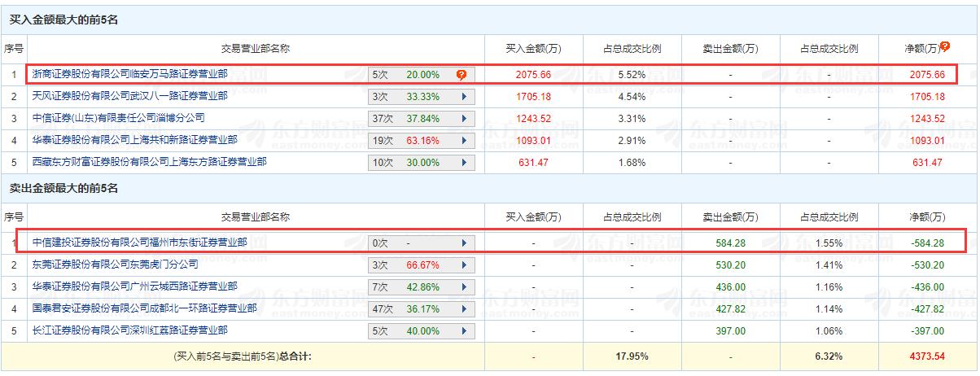Click the net amount cell -397.00
The width and height of the screenshot is (980, 376).
pos(927,331)
